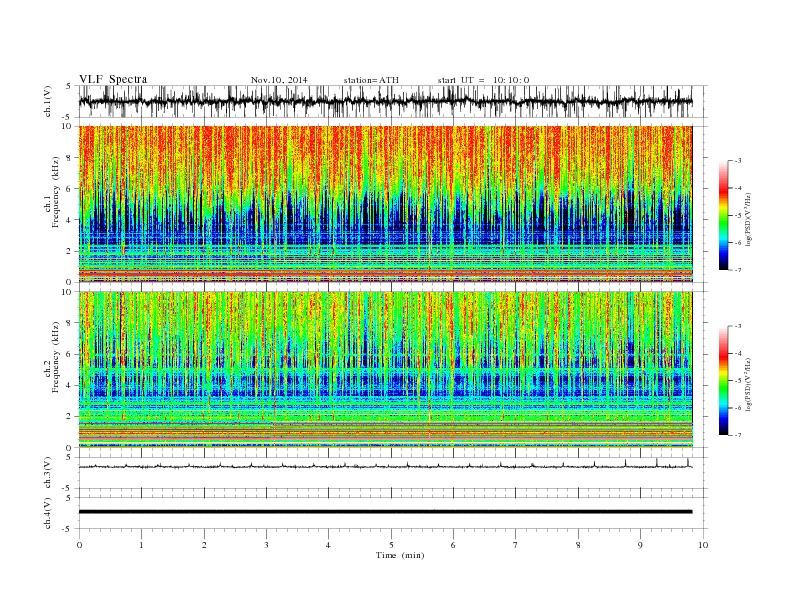Viewport: 792px width, 612px height.
Task: Click the '7' tick label on time axis
Action: tap(516, 545)
